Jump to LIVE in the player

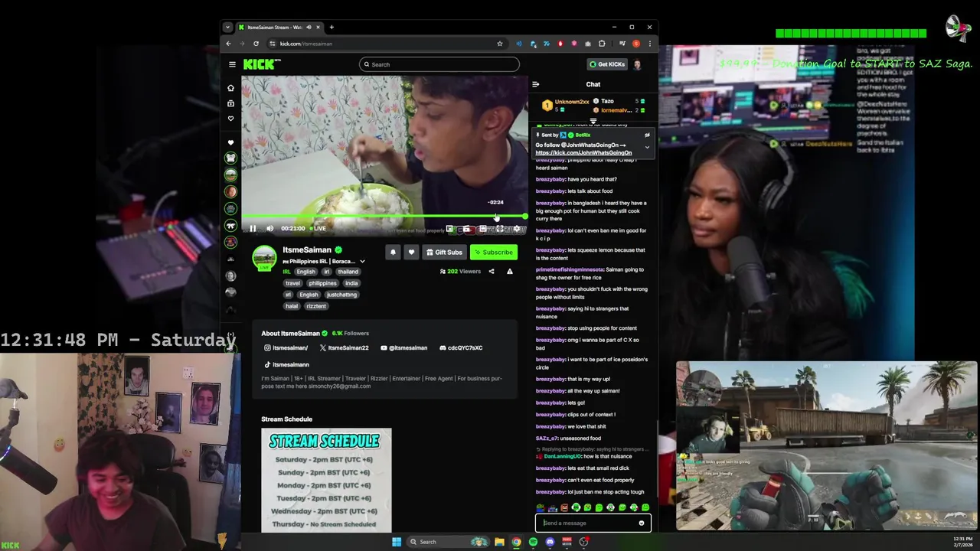point(318,228)
